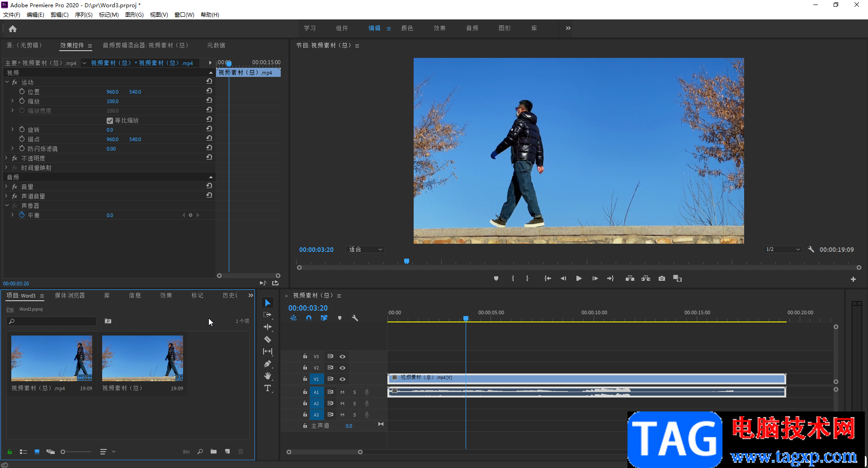
Task: Select the Type tool
Action: click(268, 388)
